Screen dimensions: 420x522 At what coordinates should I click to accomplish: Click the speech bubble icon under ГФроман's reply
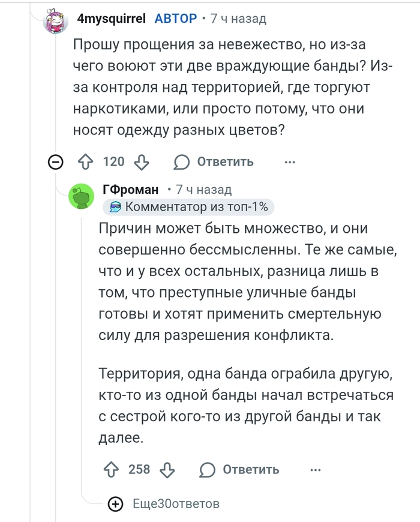(208, 469)
